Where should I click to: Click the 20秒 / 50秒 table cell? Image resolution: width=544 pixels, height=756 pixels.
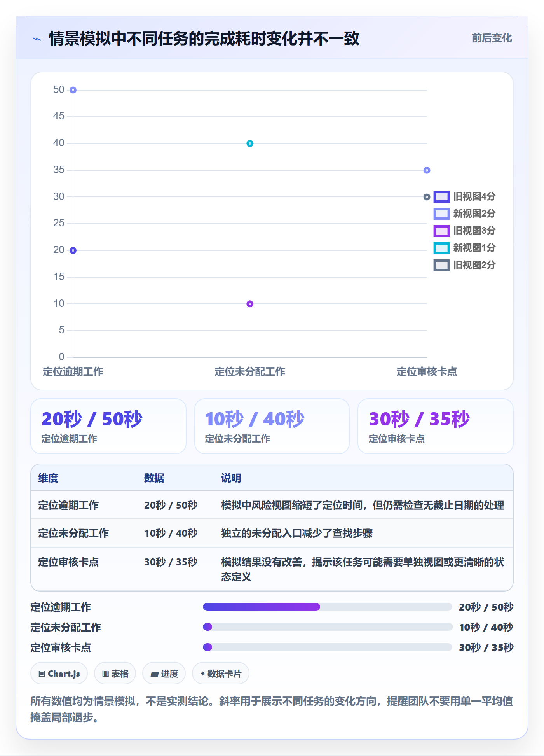171,505
